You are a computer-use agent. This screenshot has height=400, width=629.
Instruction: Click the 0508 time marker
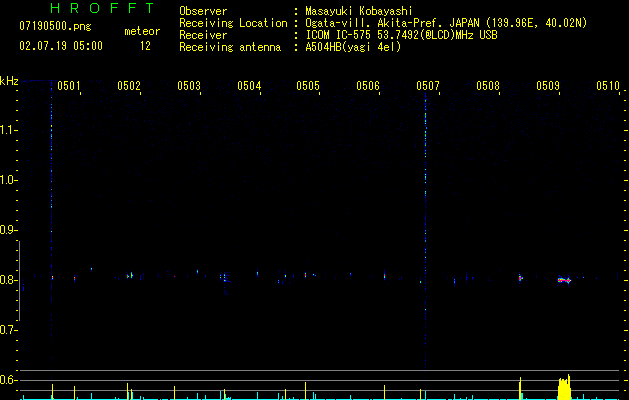tap(488, 86)
